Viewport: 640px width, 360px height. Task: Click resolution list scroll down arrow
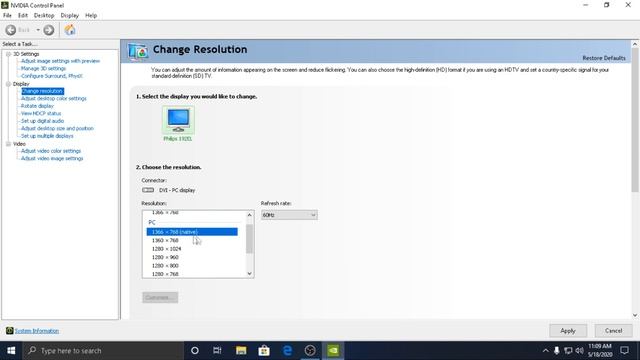pos(249,274)
